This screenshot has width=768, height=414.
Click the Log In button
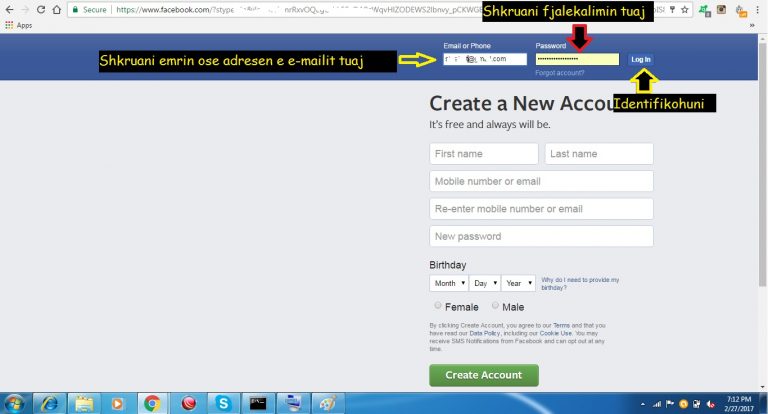tap(641, 59)
